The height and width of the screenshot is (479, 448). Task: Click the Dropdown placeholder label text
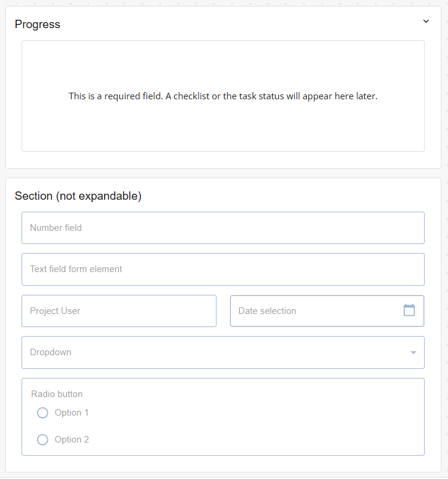(50, 352)
